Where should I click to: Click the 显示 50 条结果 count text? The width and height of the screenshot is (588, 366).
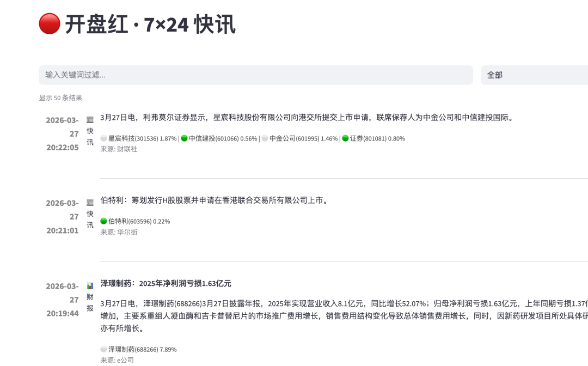60,98
